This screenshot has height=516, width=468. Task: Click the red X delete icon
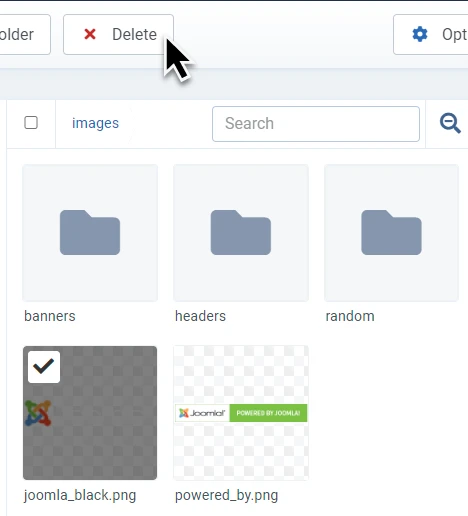(x=90, y=34)
